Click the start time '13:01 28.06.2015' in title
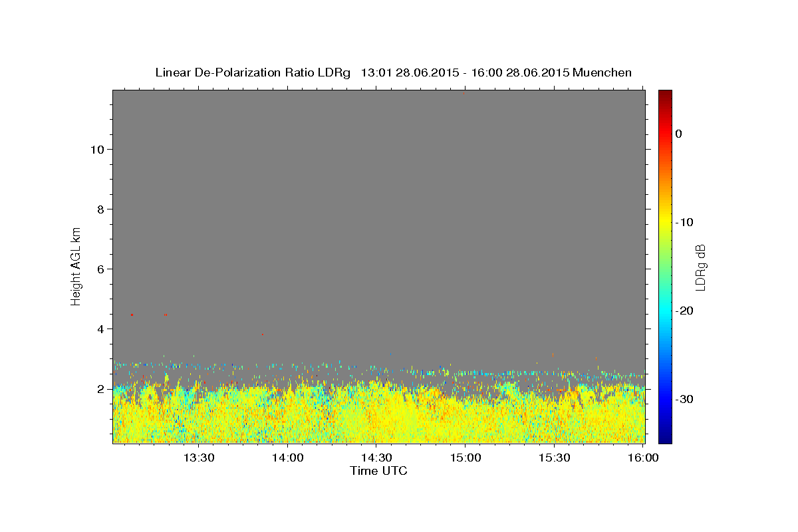 tap(410, 72)
